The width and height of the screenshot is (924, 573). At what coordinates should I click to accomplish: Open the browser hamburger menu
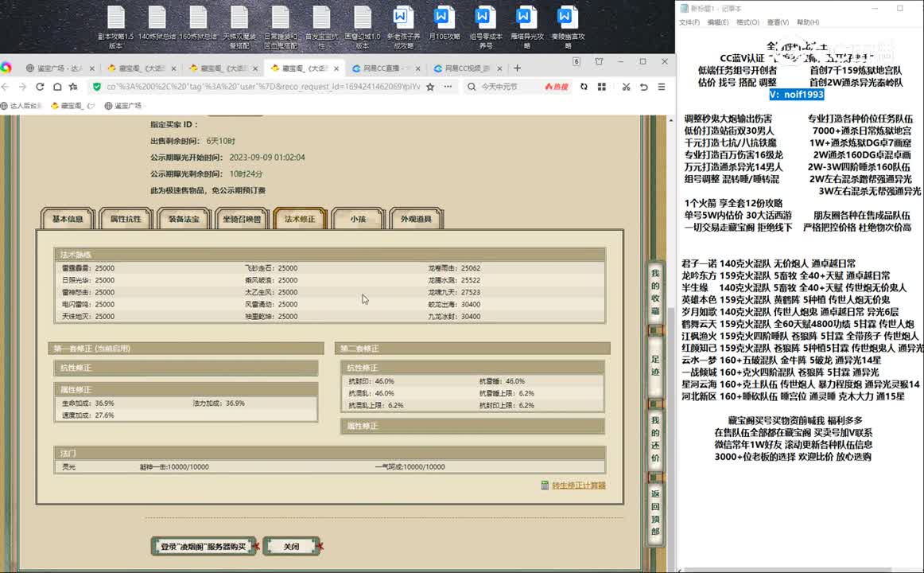click(661, 87)
